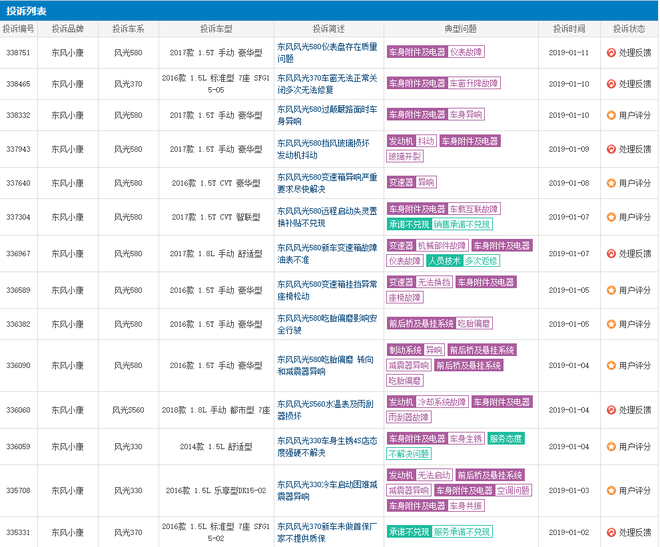
Task: Click 服务承诺不兑现 tag
Action: coord(462,532)
